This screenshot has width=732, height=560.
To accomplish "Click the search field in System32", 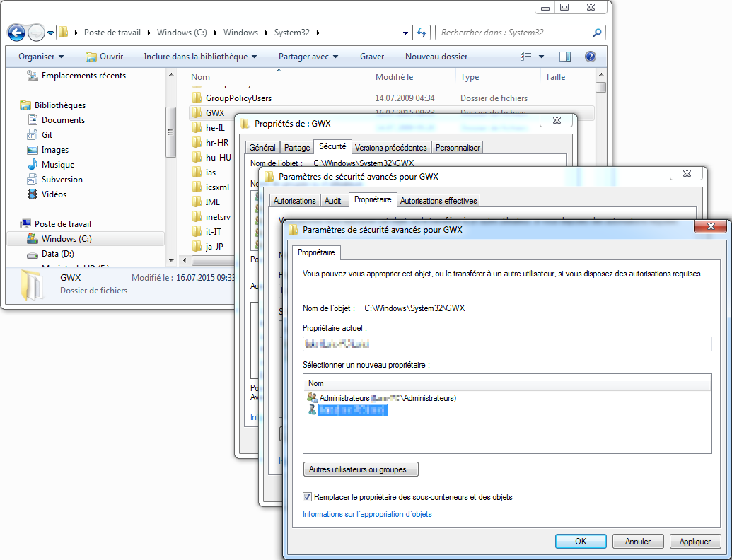I will [513, 33].
